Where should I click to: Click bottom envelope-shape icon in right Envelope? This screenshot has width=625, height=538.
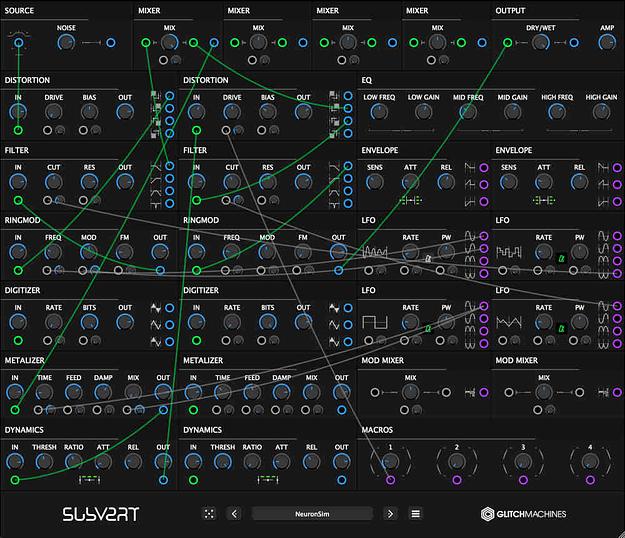pyautogui.click(x=603, y=202)
